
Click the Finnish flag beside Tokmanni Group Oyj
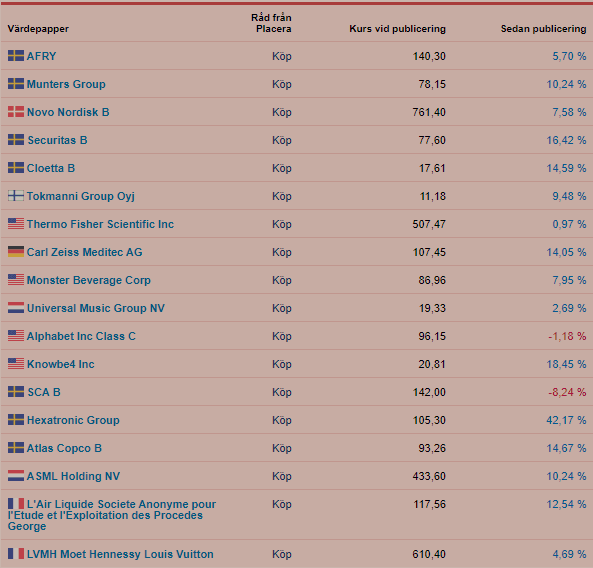coord(16,196)
